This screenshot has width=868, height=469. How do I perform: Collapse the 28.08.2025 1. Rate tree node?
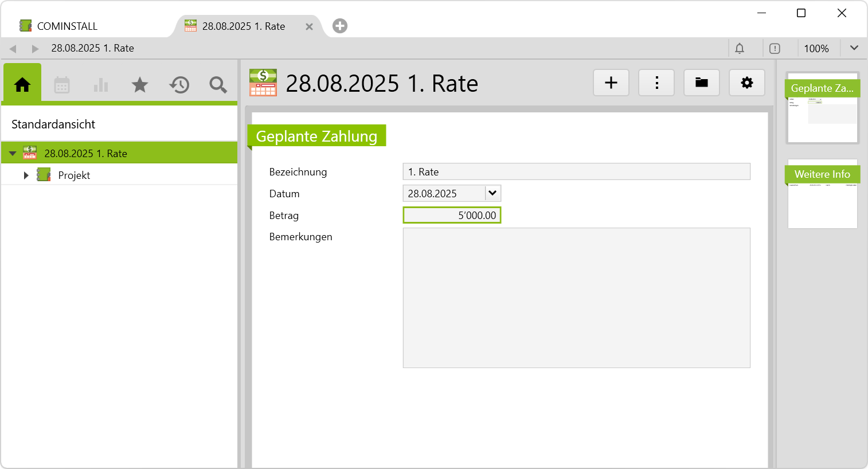pos(13,154)
